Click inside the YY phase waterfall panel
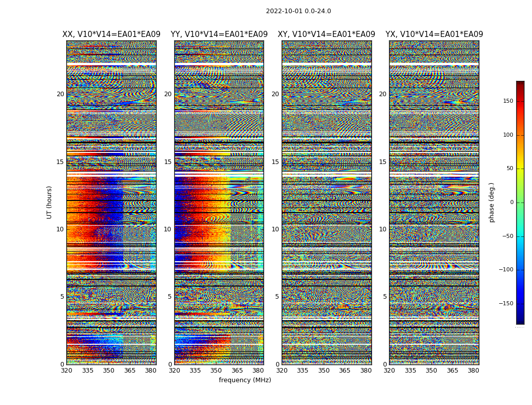 [x=219, y=202]
